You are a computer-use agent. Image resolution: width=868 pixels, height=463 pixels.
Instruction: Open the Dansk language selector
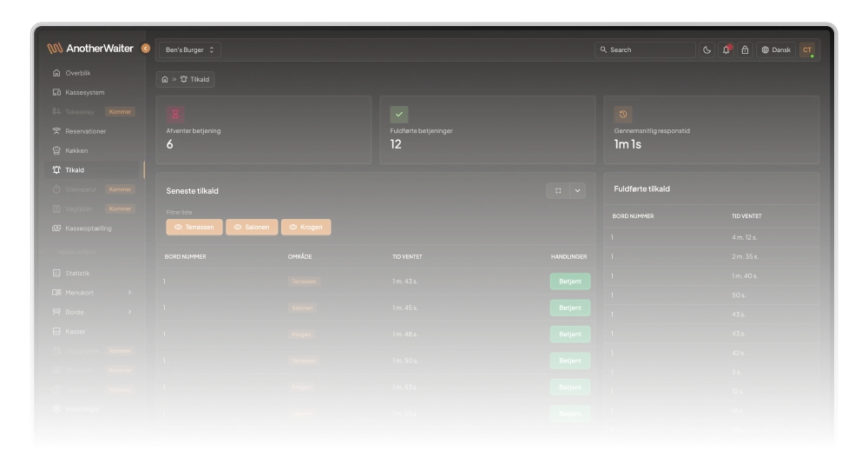click(776, 50)
